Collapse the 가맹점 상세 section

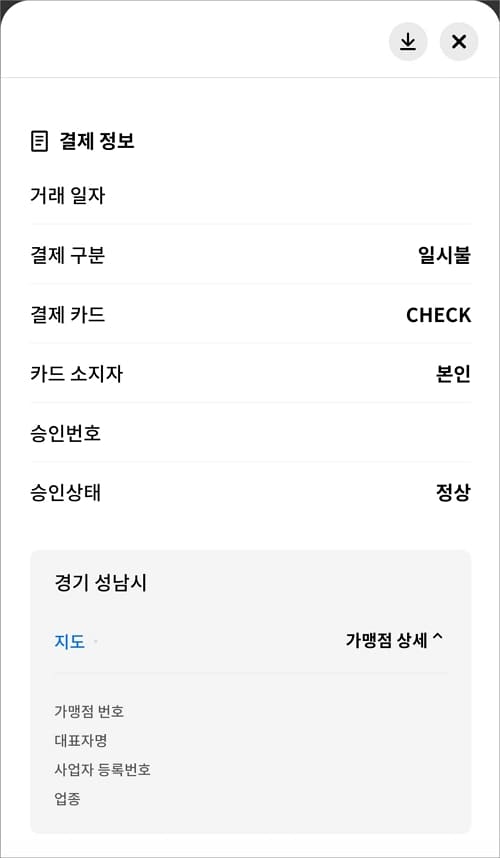tap(394, 640)
